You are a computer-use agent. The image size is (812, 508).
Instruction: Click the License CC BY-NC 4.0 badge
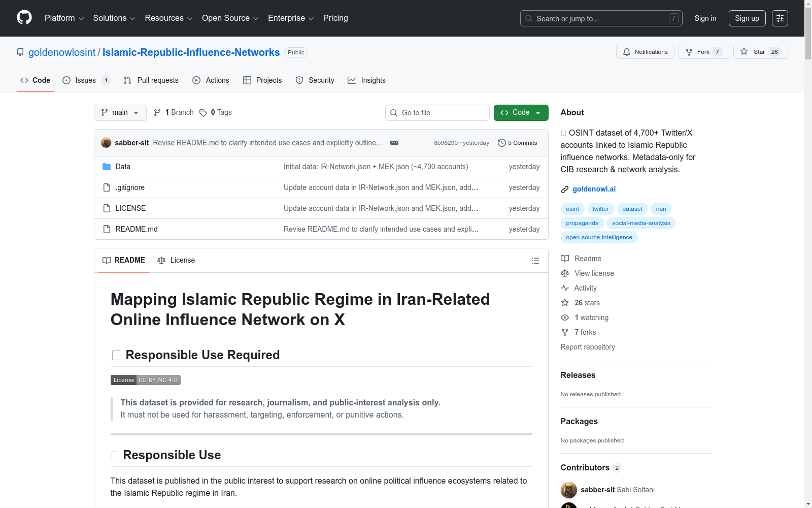tap(146, 380)
